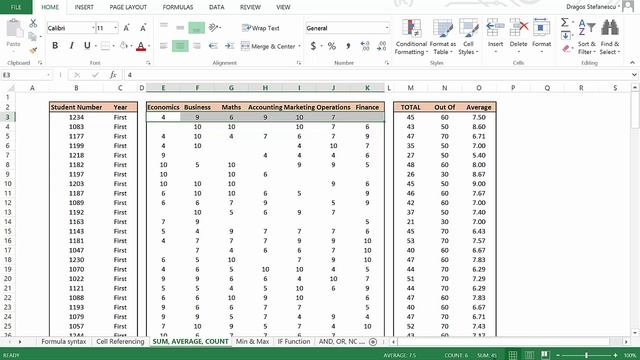Image resolution: width=640 pixels, height=360 pixels.
Task: Click the Paste clipboard icon
Action: click(x=14, y=29)
